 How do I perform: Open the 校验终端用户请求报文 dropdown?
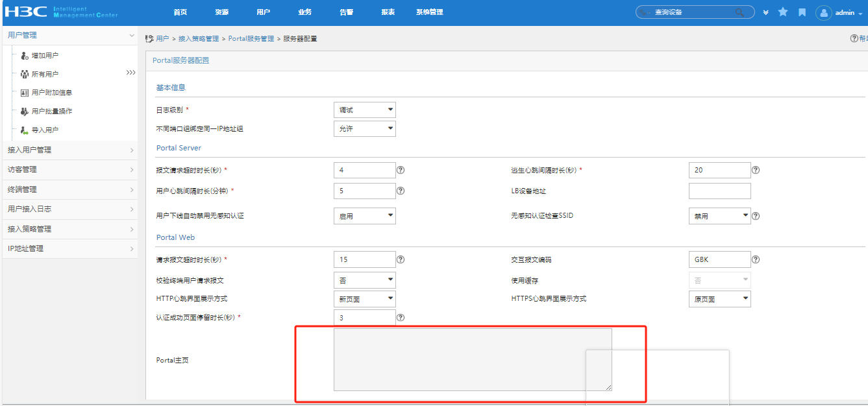tap(365, 280)
